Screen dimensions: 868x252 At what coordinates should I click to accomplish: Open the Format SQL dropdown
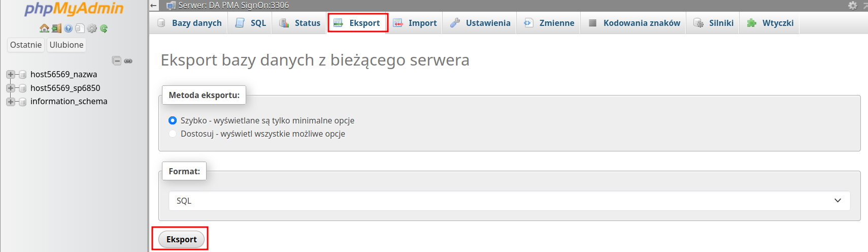pos(509,201)
